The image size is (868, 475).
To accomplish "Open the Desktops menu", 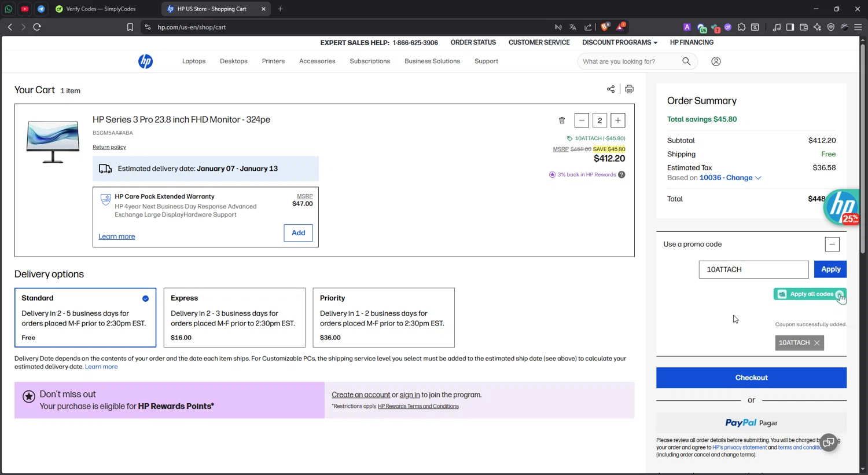I will click(x=234, y=61).
